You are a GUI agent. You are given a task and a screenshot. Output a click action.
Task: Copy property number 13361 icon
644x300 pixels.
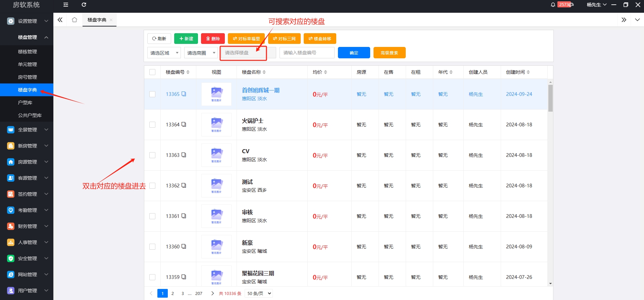[x=184, y=216]
